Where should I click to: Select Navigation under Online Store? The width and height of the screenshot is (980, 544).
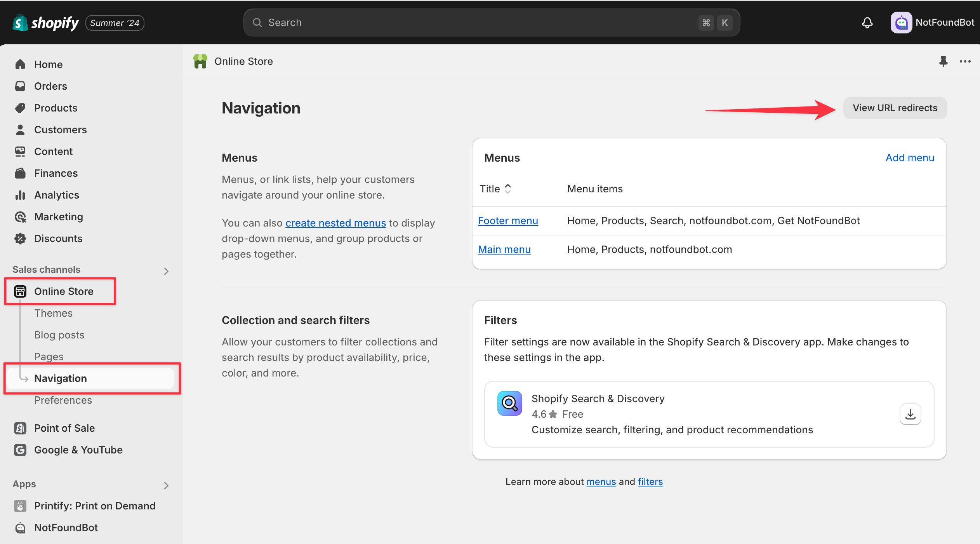(x=90, y=378)
